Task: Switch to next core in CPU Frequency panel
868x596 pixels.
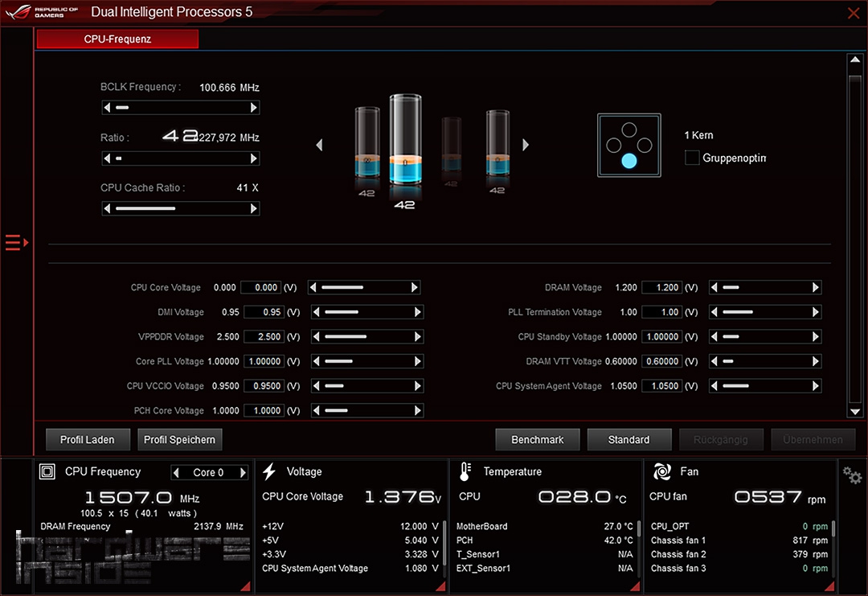Action: (x=243, y=473)
